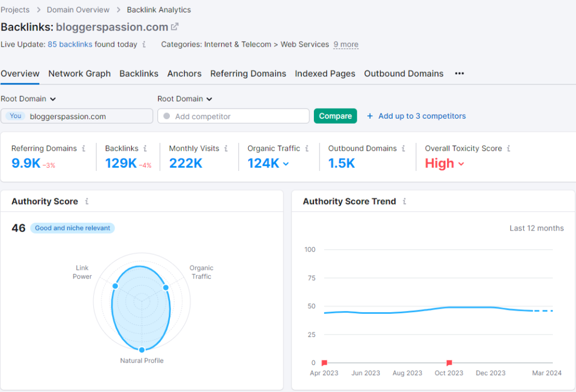Expand the High toxicity score chevron
Screen dimensions: 576x392
pos(461,164)
